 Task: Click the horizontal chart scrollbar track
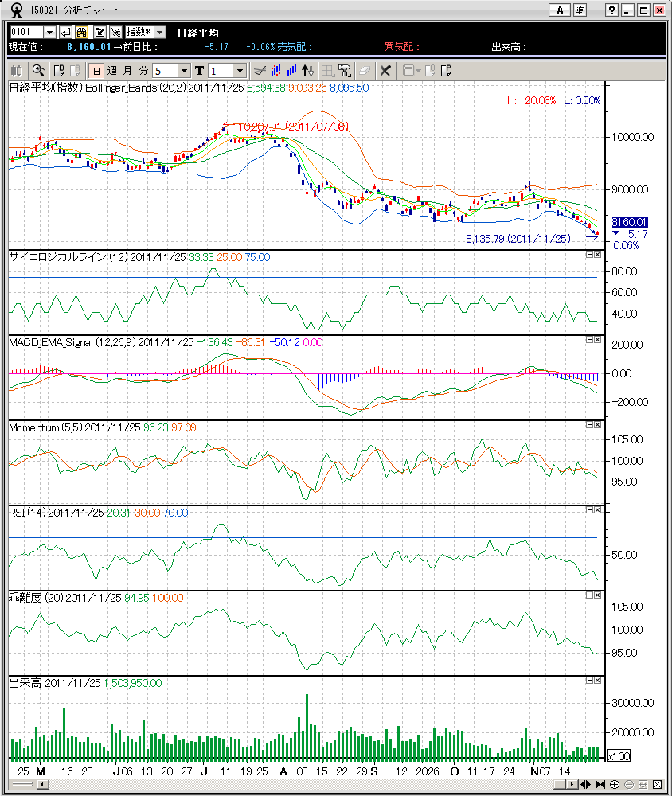pyautogui.click(x=303, y=784)
